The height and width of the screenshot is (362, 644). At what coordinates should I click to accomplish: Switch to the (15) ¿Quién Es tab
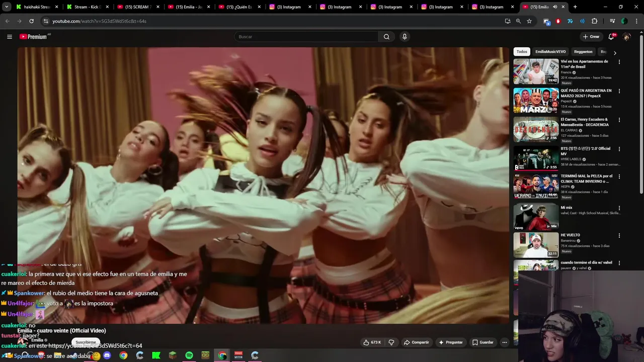point(239,7)
